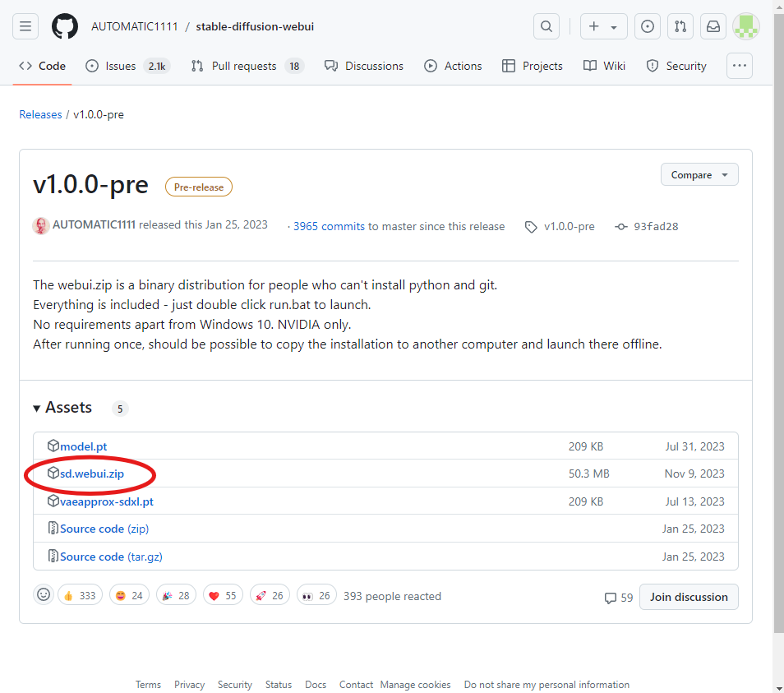Image resolution: width=784 pixels, height=693 pixels.
Task: Collapse the Assets section triangle
Action: tap(36, 408)
